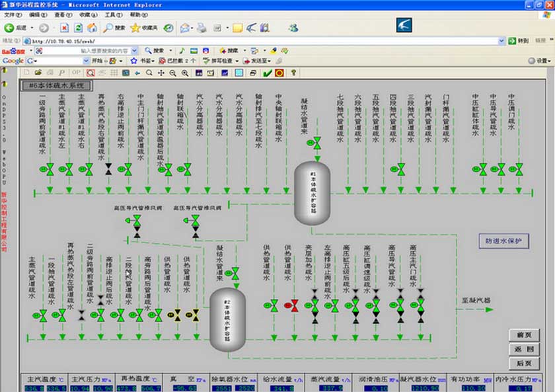Image resolution: width=555 pixels, height=392 pixels.
Task: Open the address bar URL dropdown
Action: pyautogui.click(x=501, y=40)
